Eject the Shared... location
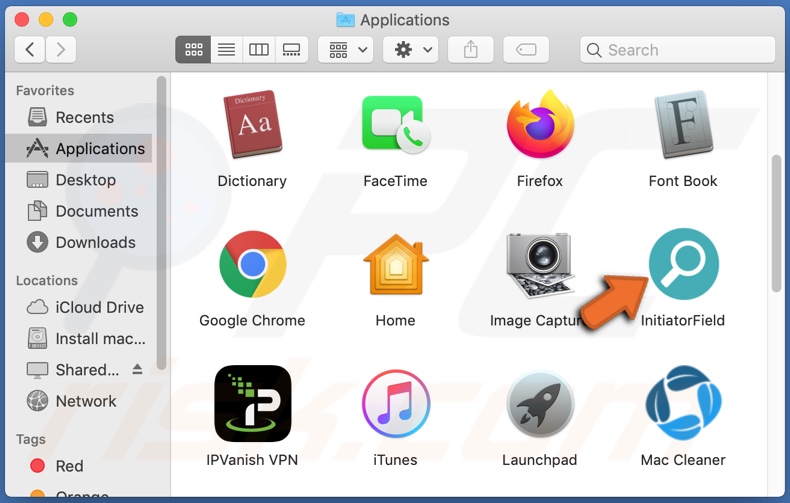 (x=137, y=369)
